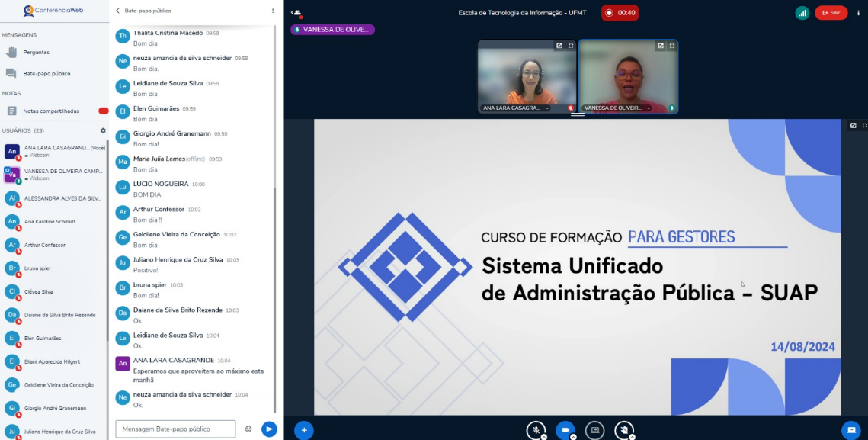Viewport: 868px width, 440px height.
Task: Fullscreen Vanessa de Oliveira's webcam
Action: click(x=672, y=46)
